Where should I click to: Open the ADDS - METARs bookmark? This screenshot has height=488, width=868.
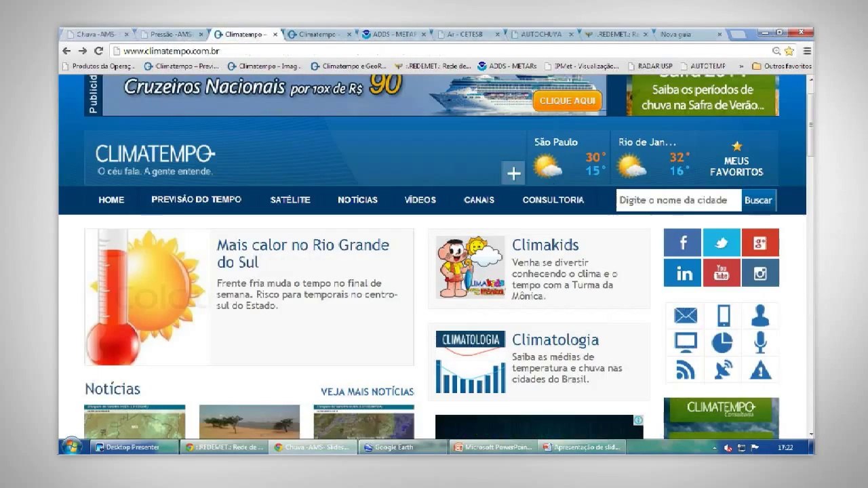point(507,66)
